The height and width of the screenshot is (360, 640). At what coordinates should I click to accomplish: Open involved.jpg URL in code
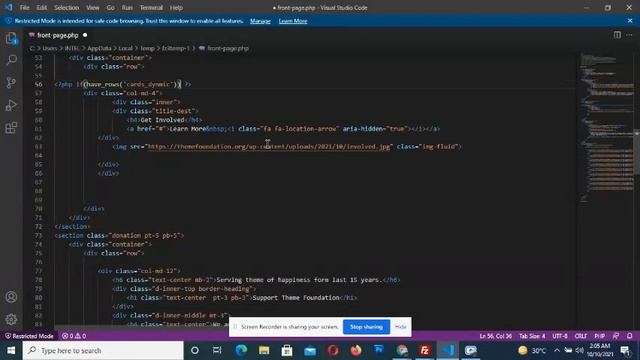click(269, 147)
